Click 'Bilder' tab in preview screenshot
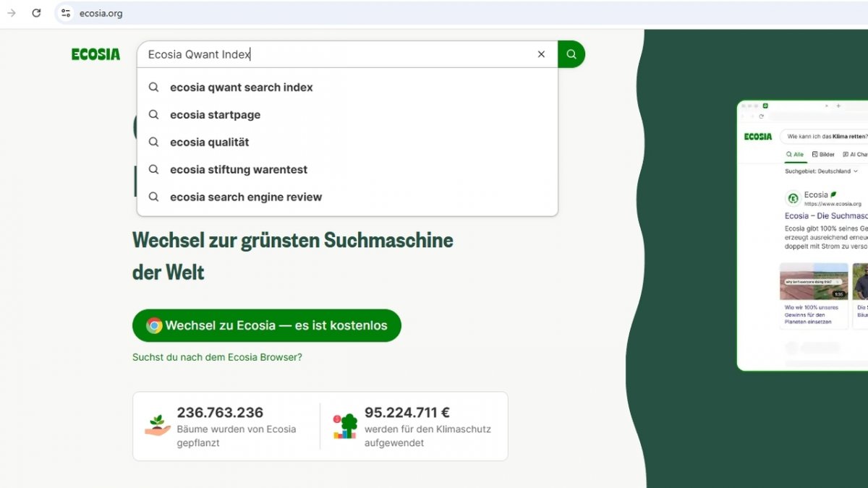Image resolution: width=868 pixels, height=488 pixels. pos(823,154)
